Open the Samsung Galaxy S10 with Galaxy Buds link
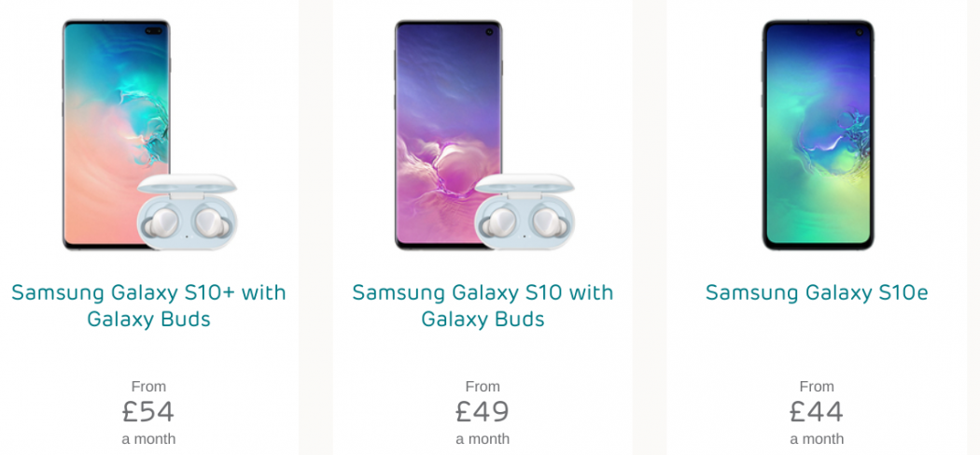Image resolution: width=980 pixels, height=455 pixels. 483,306
